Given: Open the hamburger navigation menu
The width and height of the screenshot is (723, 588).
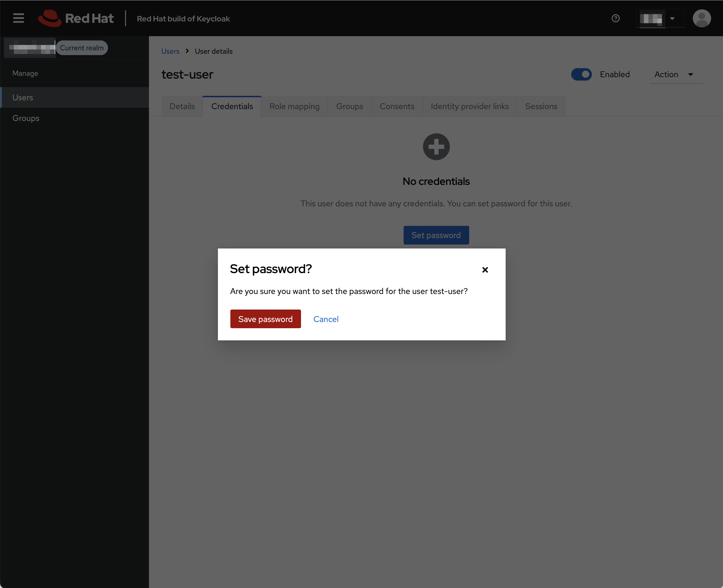Looking at the screenshot, I should coord(19,18).
